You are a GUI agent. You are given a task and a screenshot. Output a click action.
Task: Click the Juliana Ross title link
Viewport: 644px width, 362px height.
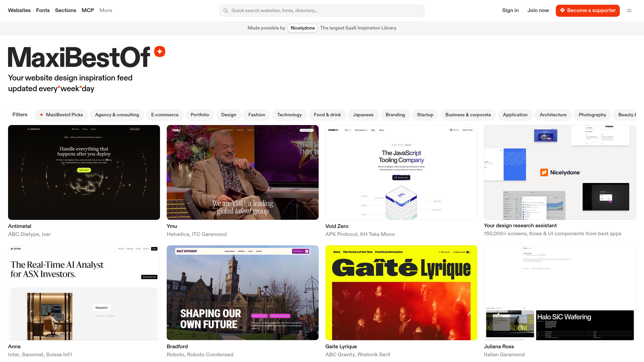[x=499, y=347]
